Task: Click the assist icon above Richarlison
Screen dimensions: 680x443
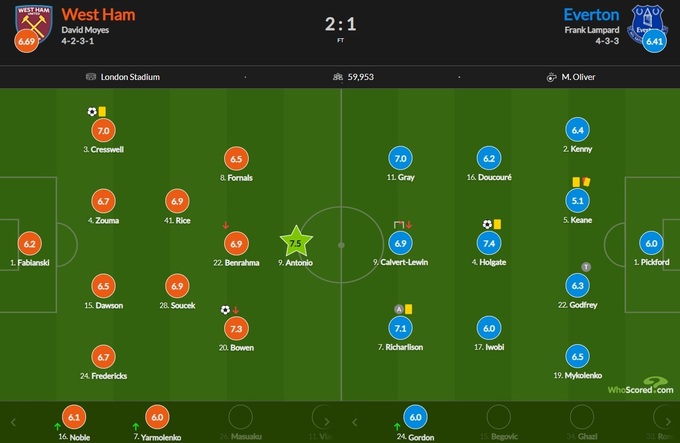Action: [x=399, y=308]
